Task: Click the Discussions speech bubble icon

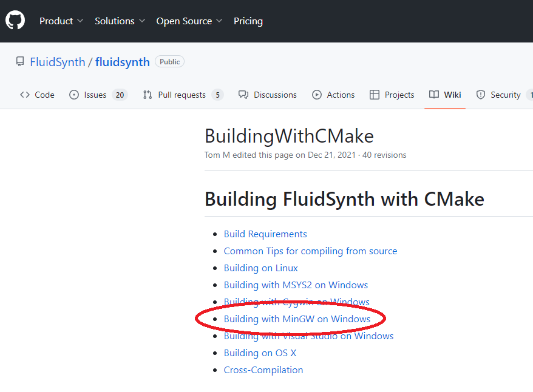Action: (x=243, y=95)
